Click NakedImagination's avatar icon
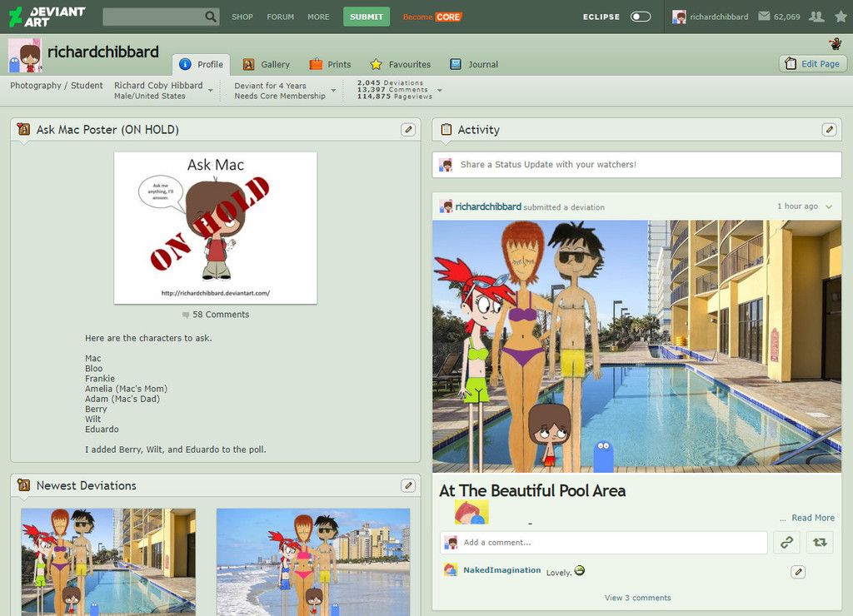This screenshot has height=616, width=853. (451, 569)
